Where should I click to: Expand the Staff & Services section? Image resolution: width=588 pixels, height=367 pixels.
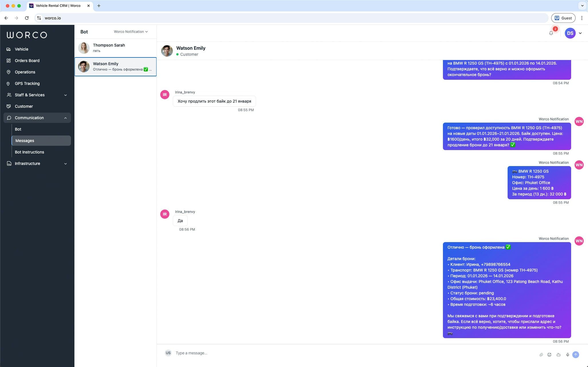click(66, 95)
